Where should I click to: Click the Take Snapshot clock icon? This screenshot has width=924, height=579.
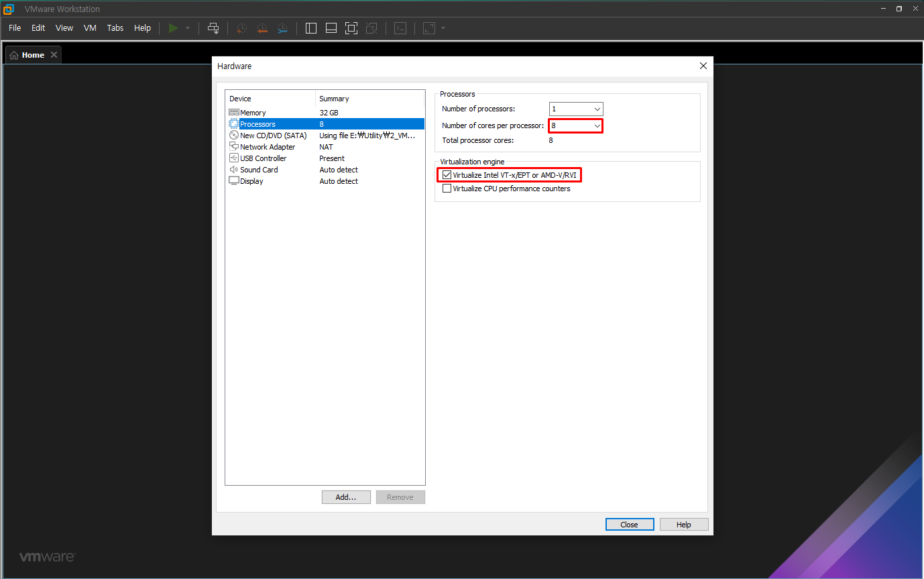pyautogui.click(x=241, y=28)
